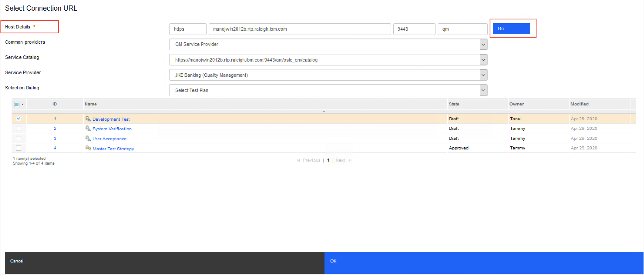Focus the hostname input field
The height and width of the screenshot is (275, 644).
point(300,29)
